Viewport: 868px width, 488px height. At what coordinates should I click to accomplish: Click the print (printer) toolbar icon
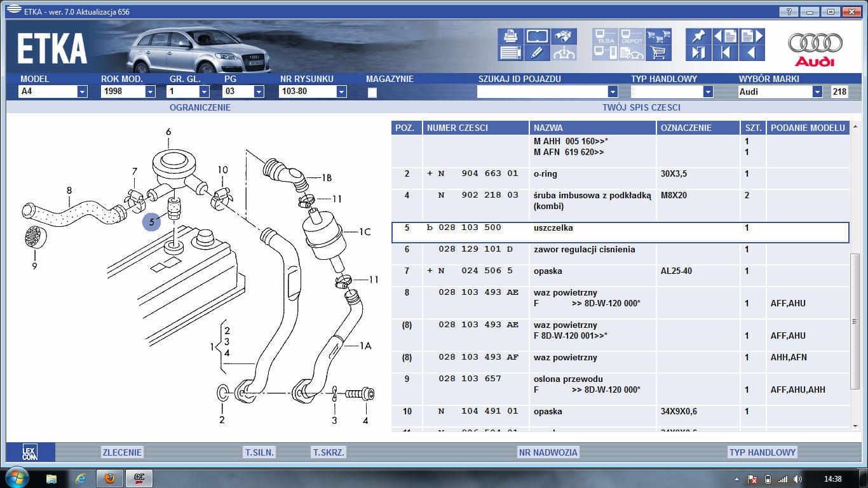pos(510,36)
